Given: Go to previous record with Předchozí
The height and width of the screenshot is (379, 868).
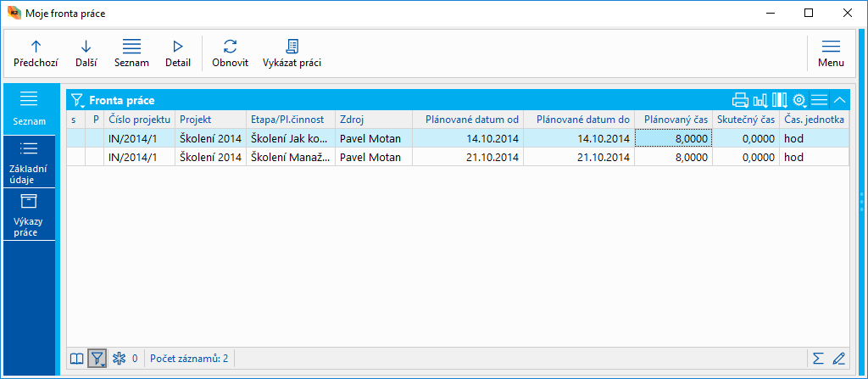Looking at the screenshot, I should [x=36, y=53].
